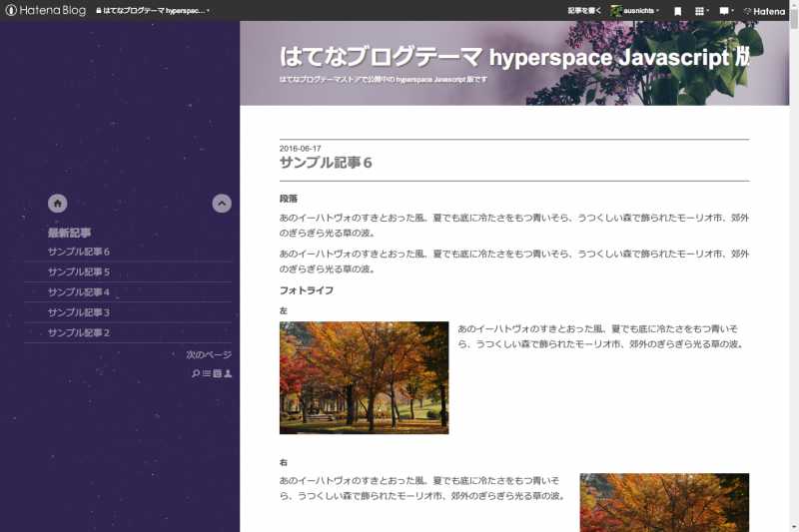Viewport: 799px width, 532px height.
Task: Open サンプル記事２ in sidebar list
Action: coord(79,333)
